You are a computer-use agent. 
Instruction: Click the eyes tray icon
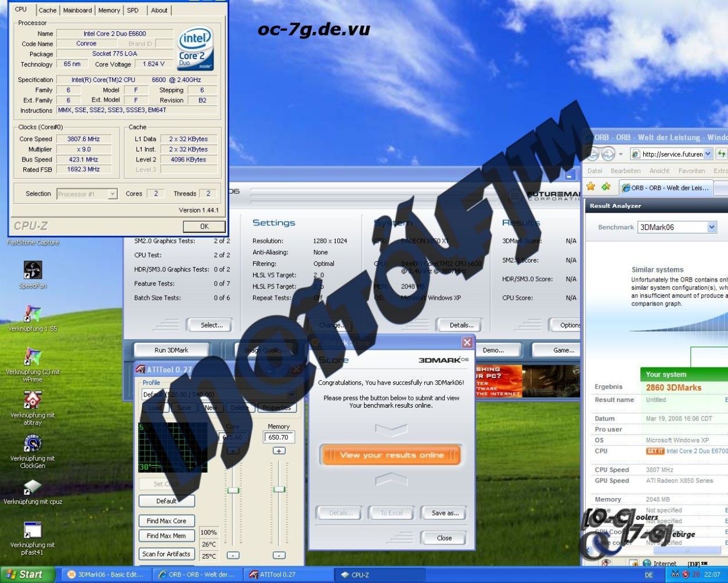point(675,575)
